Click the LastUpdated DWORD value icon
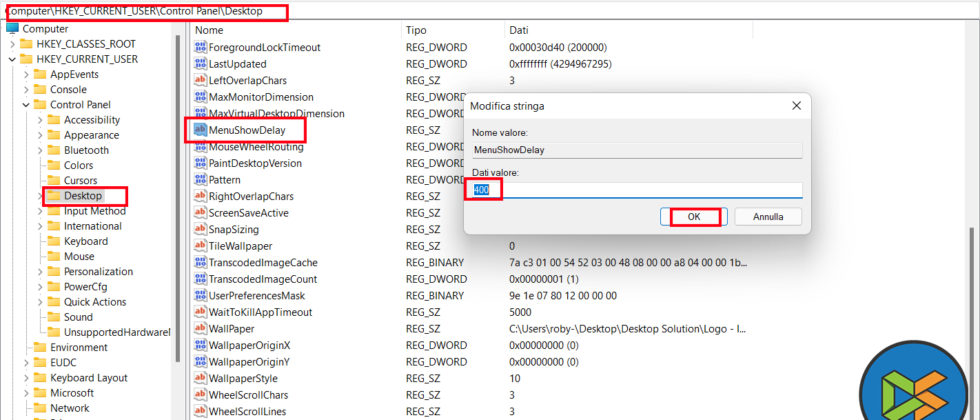This screenshot has width=980, height=420. 200,64
